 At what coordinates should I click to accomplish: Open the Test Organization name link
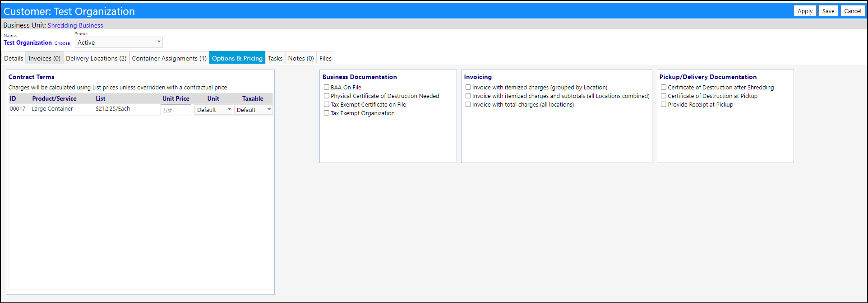(28, 42)
